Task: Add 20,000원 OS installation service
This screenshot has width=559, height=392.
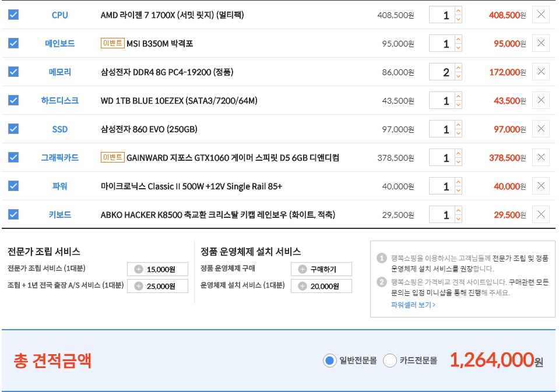Action: click(321, 286)
